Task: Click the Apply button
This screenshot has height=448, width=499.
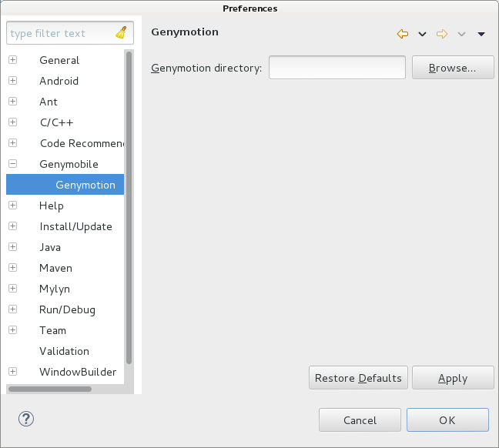Action: (453, 378)
